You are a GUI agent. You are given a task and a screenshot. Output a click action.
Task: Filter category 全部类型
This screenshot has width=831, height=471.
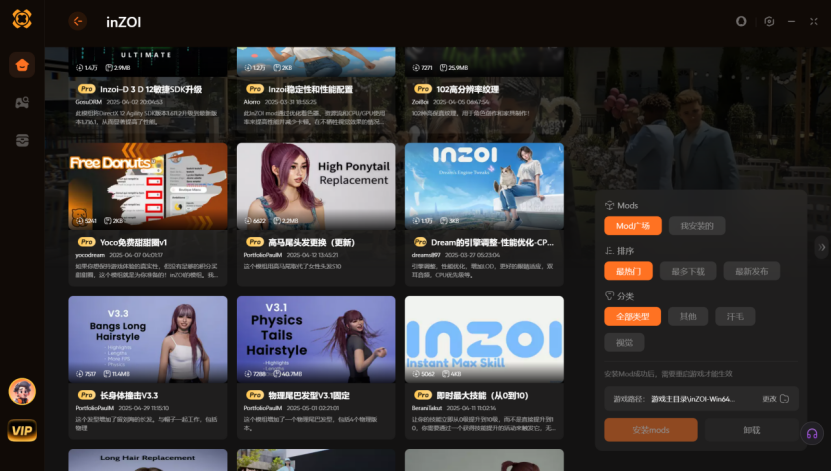(x=632, y=316)
